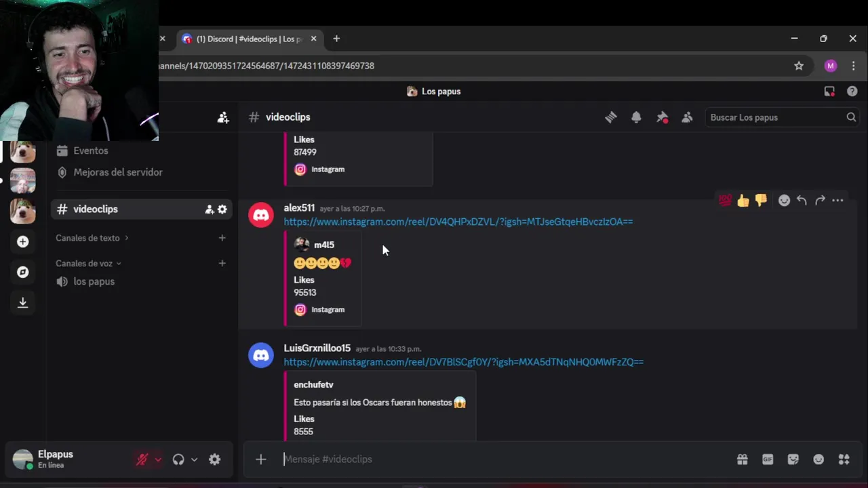
Task: Click Add a Server plus icon
Action: coord(22,242)
